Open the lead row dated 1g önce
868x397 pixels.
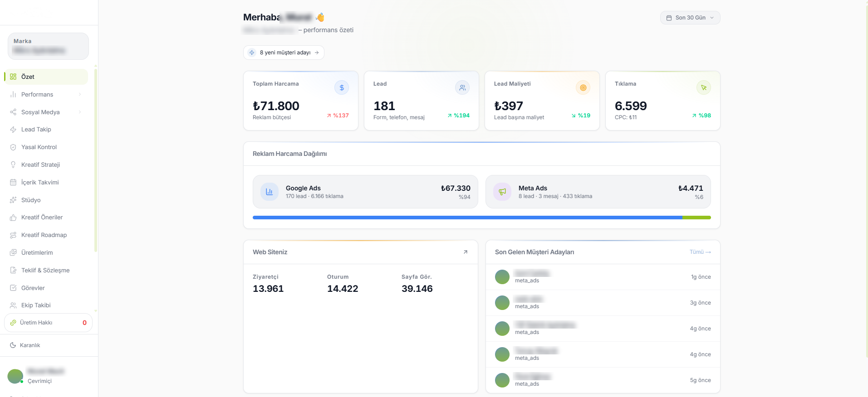point(603,277)
